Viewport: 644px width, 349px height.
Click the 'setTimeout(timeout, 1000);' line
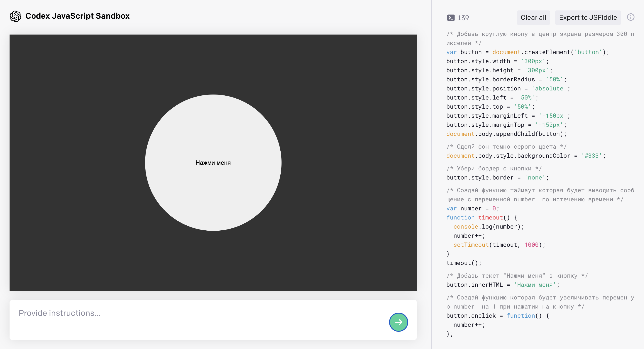499,245
